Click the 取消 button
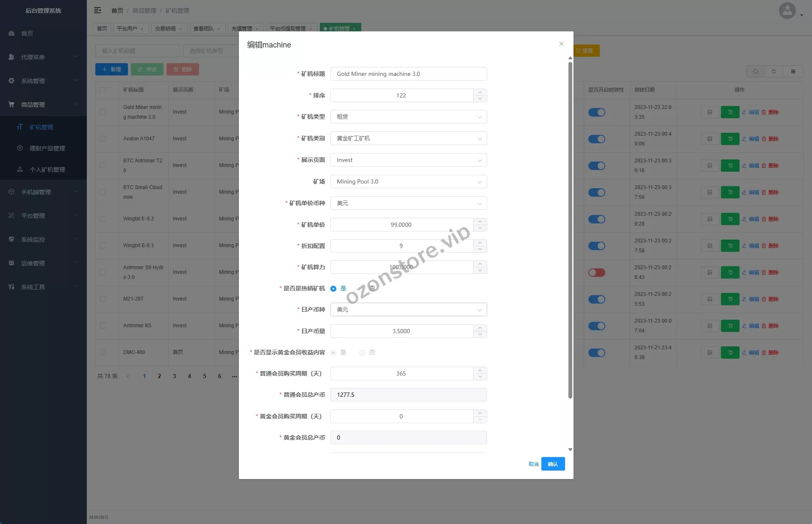Image resolution: width=812 pixels, height=524 pixels. 533,464
